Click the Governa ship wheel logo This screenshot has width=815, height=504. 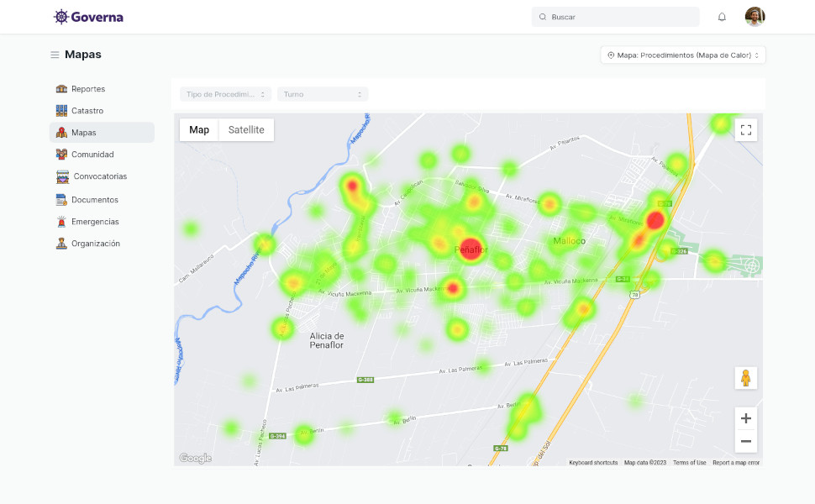(61, 17)
